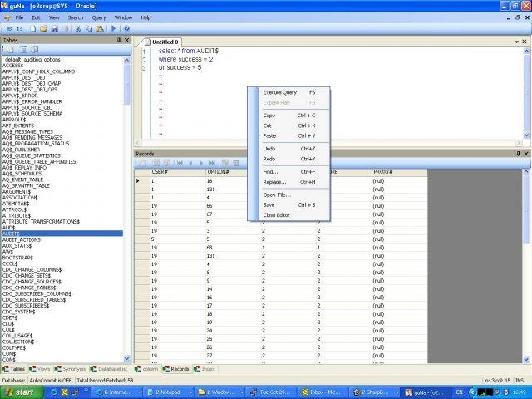532x399 pixels.
Task: Select AUDIT_ACTIONS in the tables list
Action: pyautogui.click(x=22, y=239)
